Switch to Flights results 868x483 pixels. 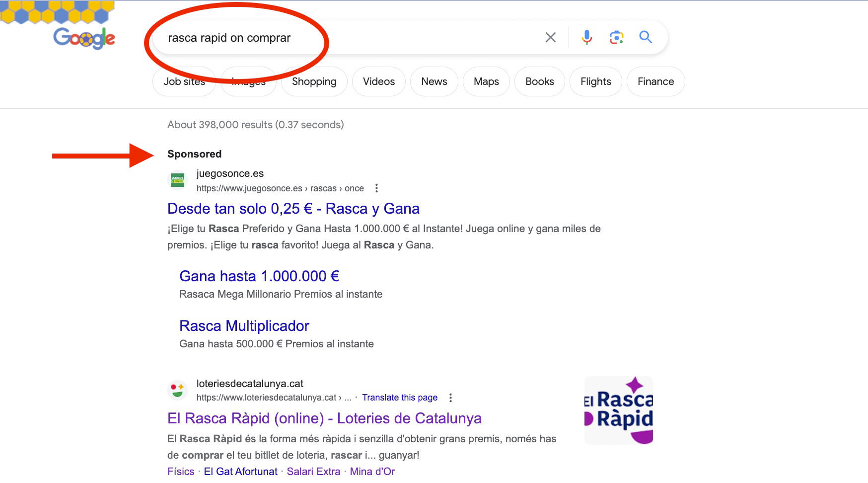coord(596,81)
